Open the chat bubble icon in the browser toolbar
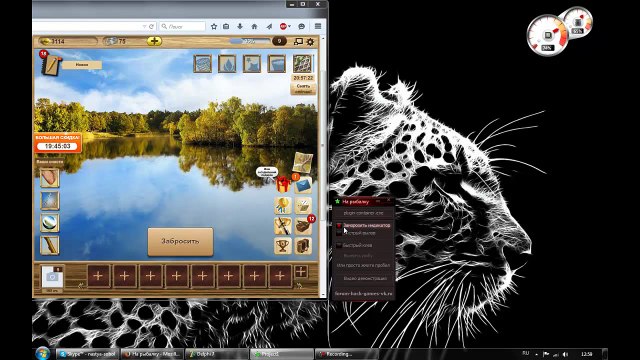Screen dimensions: 640x360 302,26
